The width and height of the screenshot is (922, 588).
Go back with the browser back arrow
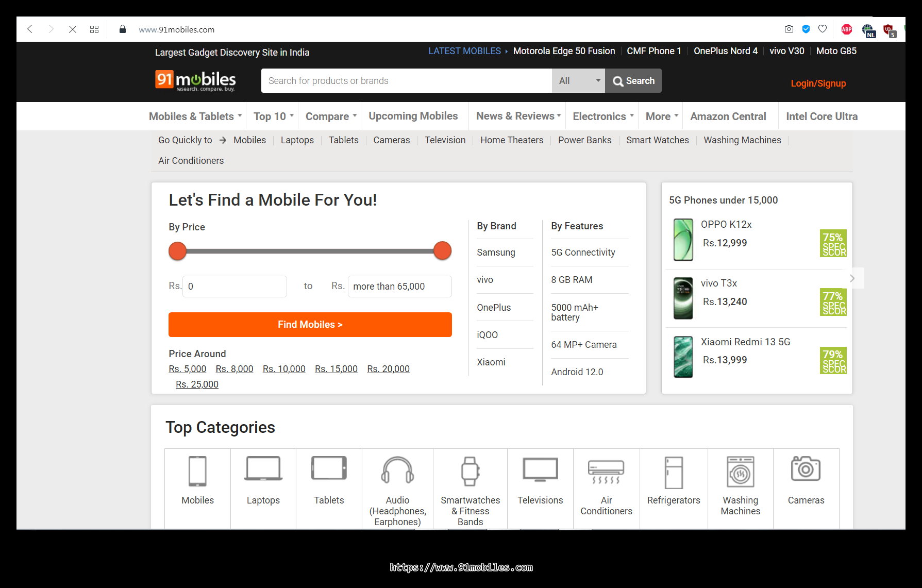coord(30,29)
